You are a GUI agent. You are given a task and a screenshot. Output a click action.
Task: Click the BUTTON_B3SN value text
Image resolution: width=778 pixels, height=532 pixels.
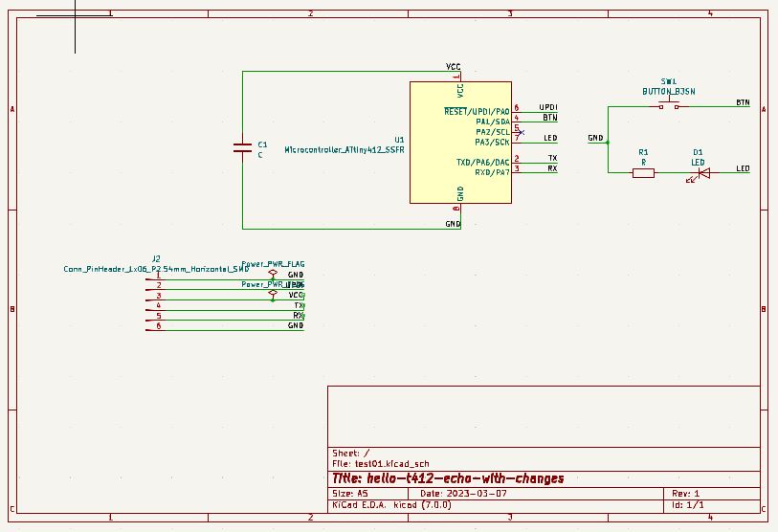[668, 91]
